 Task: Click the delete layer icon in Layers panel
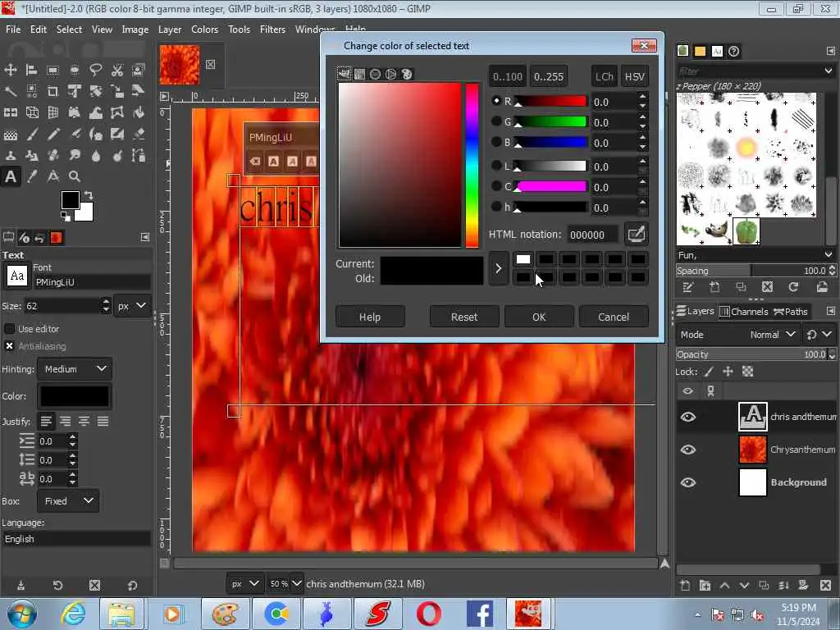pos(825,585)
